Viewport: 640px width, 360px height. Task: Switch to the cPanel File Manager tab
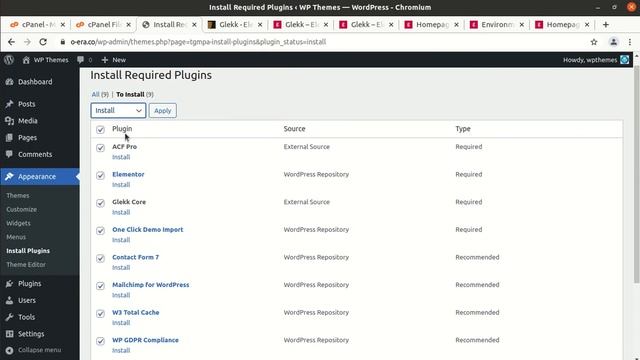pyautogui.click(x=104, y=24)
